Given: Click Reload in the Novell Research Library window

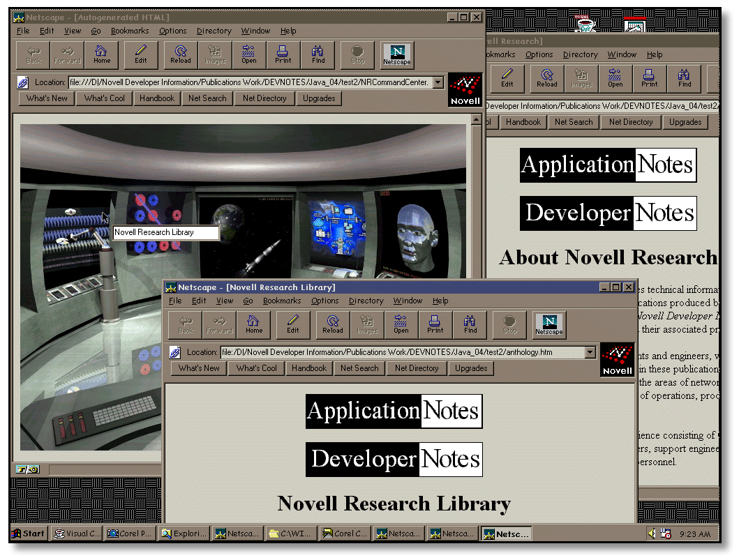Looking at the screenshot, I should pyautogui.click(x=333, y=325).
